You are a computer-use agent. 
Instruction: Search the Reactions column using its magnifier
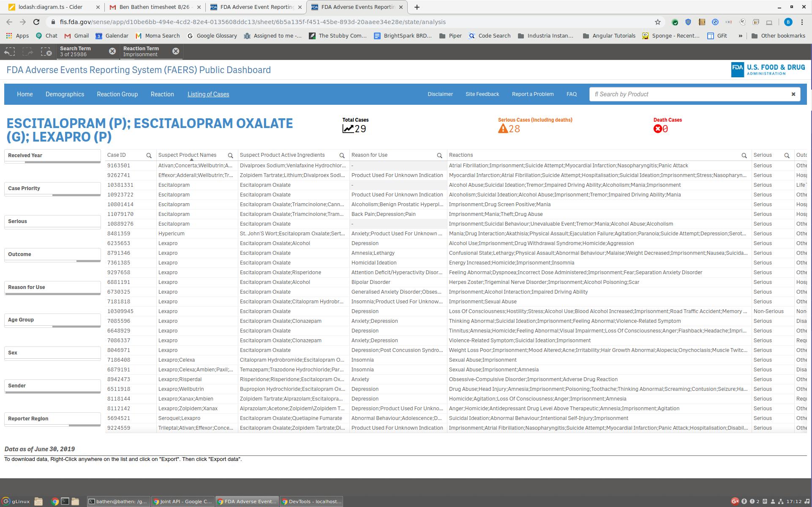(x=744, y=155)
